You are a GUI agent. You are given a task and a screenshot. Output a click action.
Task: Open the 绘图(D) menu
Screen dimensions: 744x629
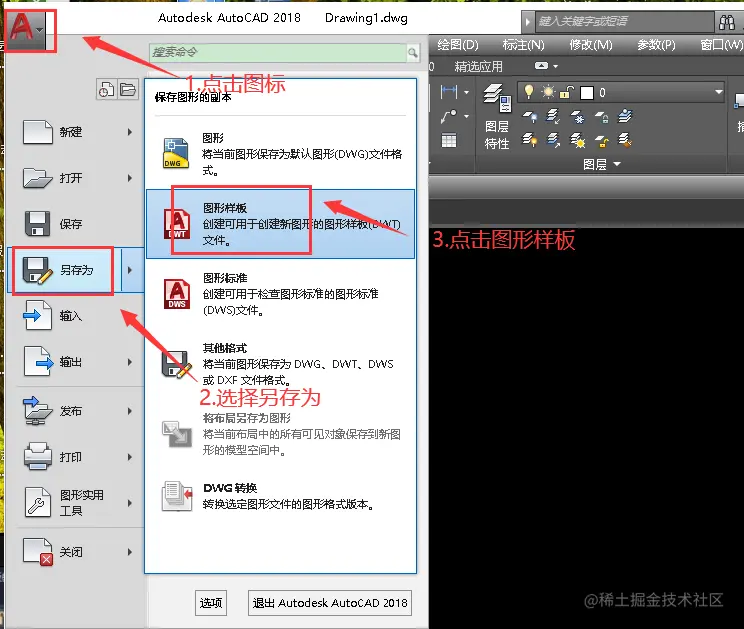coord(457,45)
